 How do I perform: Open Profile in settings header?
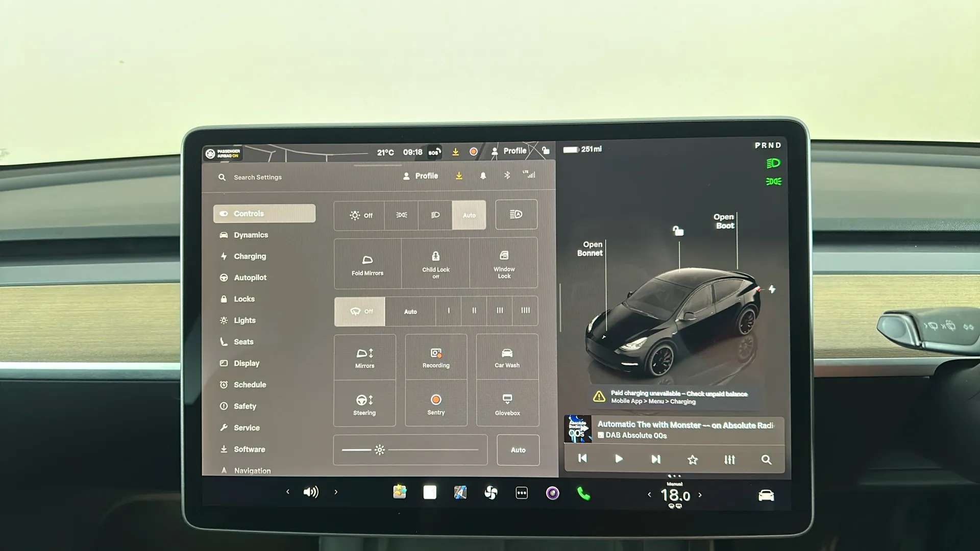[421, 176]
